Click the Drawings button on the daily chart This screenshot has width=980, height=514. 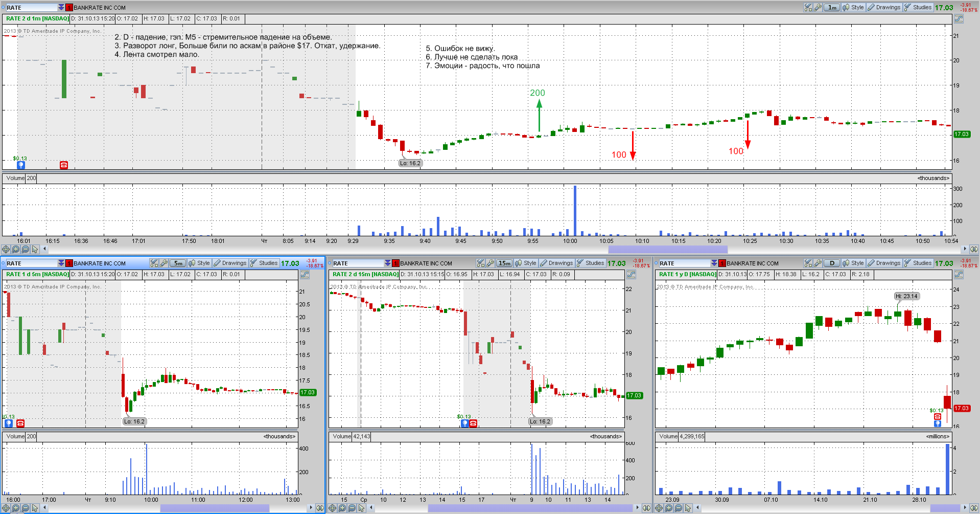coord(884,263)
